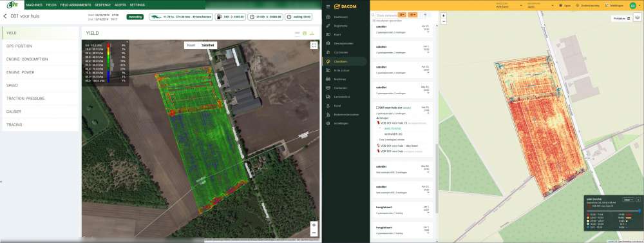This screenshot has height=243, width=644.
Task: Open the ALERTS menu
Action: click(120, 5)
